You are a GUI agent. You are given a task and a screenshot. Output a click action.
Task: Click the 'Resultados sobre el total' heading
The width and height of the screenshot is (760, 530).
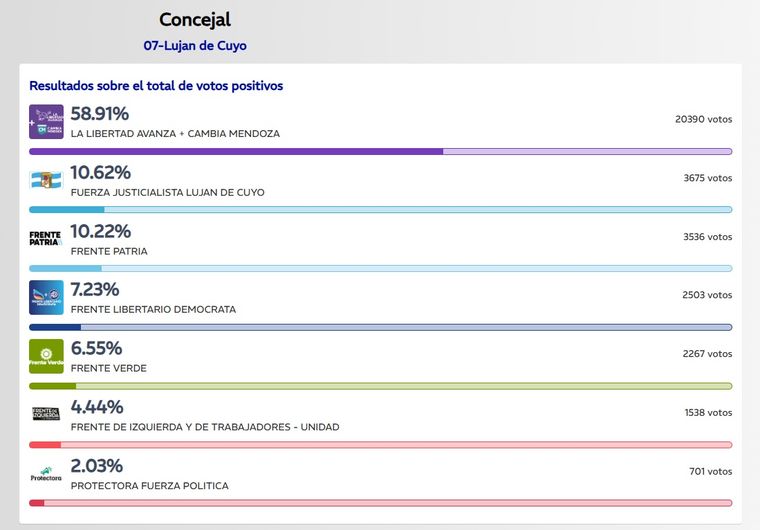tap(156, 86)
